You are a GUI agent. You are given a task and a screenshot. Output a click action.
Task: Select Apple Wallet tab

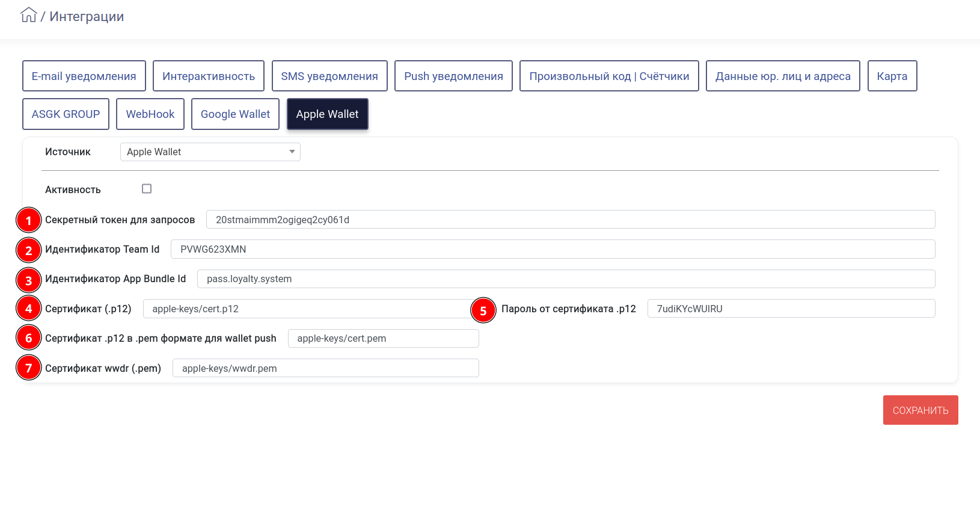point(327,114)
